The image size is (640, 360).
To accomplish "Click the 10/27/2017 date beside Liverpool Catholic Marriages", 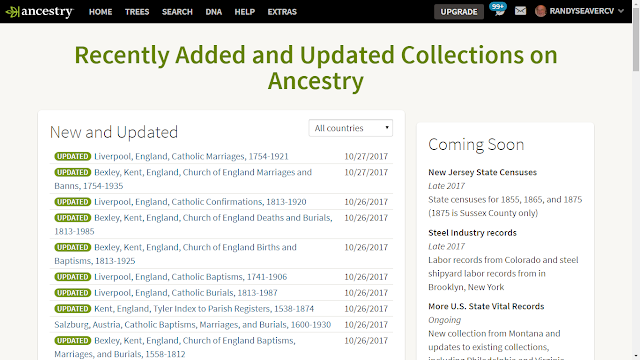I will 366,156.
